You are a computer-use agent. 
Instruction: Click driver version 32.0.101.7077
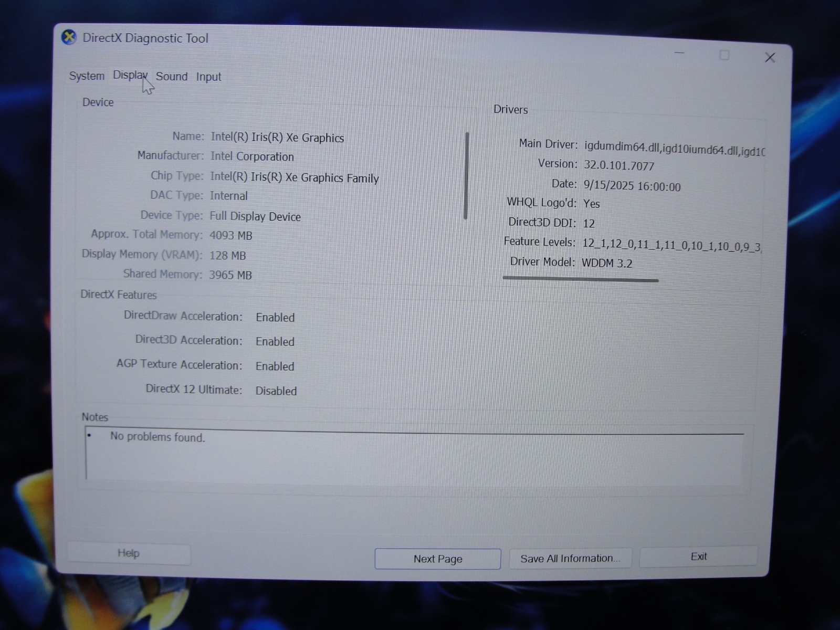[619, 166]
